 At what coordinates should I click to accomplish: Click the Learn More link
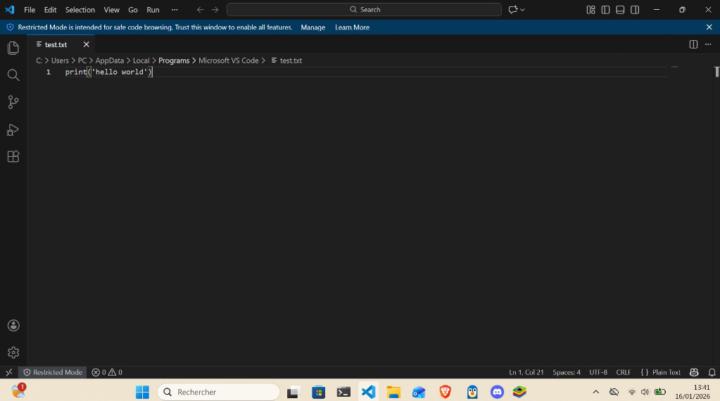click(x=352, y=27)
